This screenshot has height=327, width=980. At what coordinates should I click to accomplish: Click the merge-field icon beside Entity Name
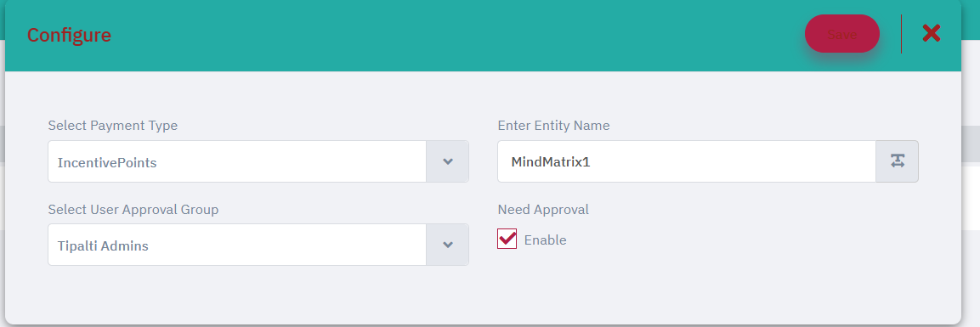tap(897, 161)
